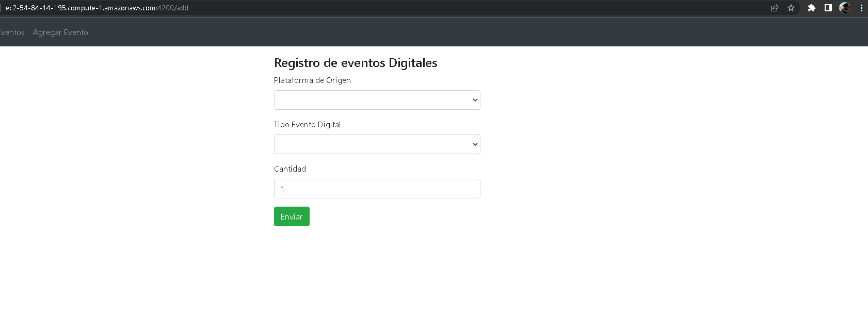
Task: Select Agregar Evento in the navbar
Action: click(x=60, y=32)
